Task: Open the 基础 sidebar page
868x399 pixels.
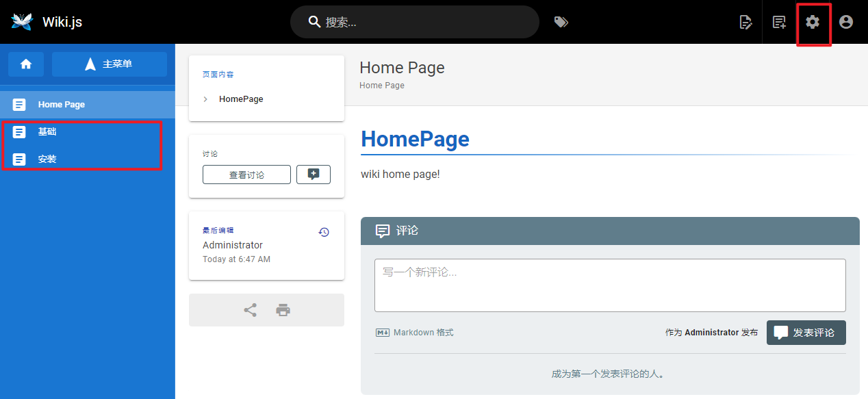Action: click(x=88, y=132)
